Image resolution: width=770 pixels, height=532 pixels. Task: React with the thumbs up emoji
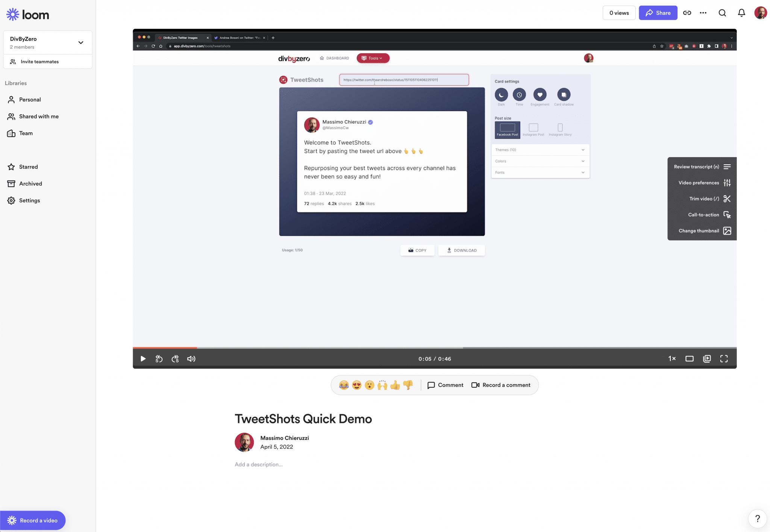point(395,385)
